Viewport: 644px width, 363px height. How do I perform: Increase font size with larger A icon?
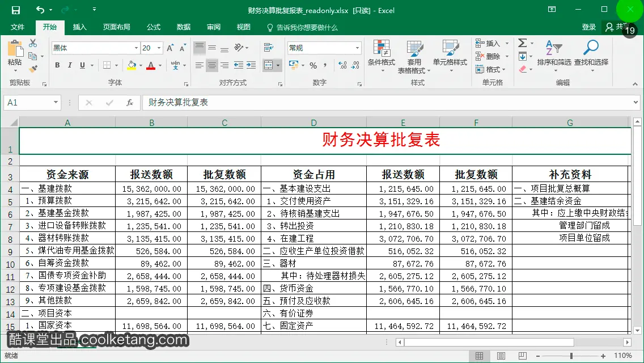coord(170,48)
